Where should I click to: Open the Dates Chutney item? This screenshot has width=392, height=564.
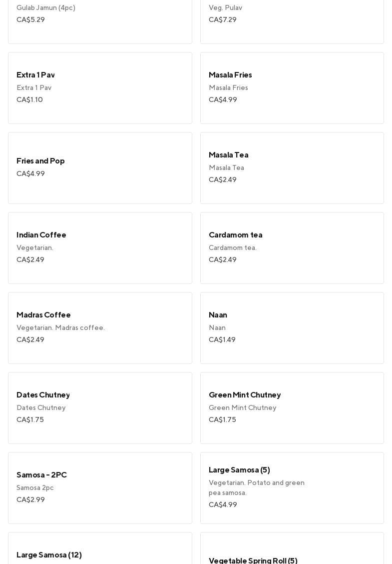[x=100, y=408]
